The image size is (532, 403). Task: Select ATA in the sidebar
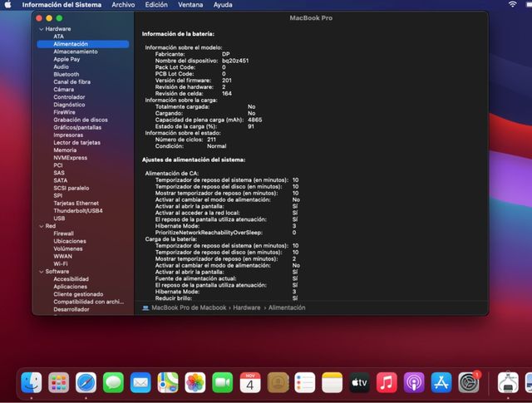59,37
